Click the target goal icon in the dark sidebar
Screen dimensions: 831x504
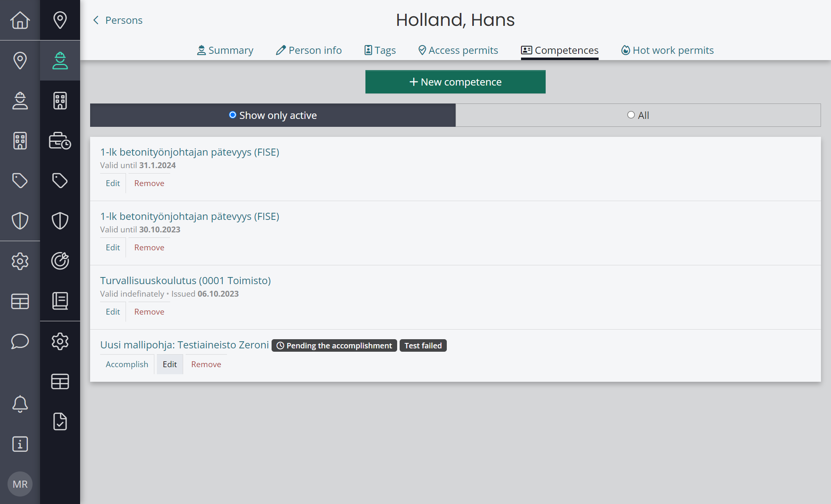pos(60,261)
